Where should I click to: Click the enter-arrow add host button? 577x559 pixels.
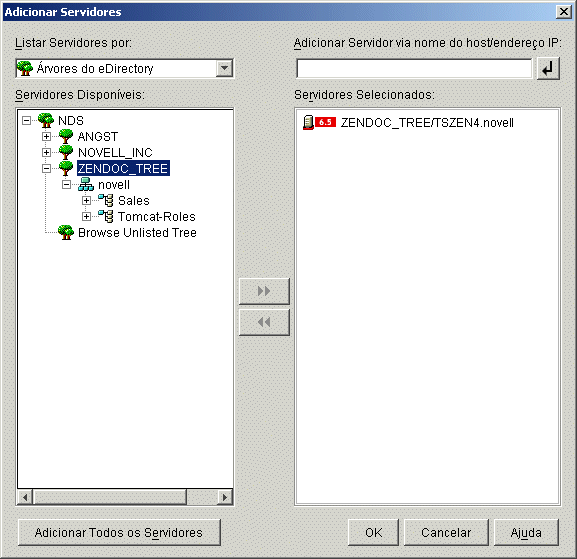tap(548, 68)
